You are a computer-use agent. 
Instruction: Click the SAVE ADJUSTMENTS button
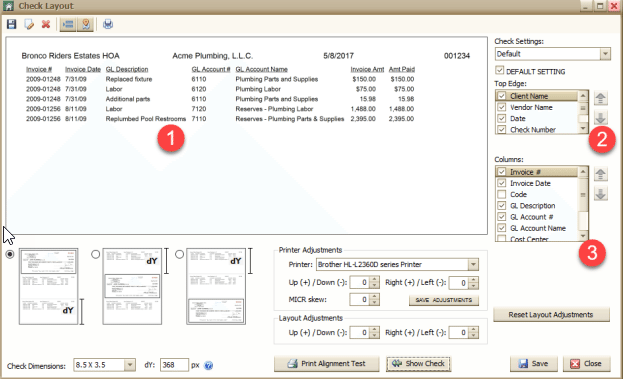point(444,300)
